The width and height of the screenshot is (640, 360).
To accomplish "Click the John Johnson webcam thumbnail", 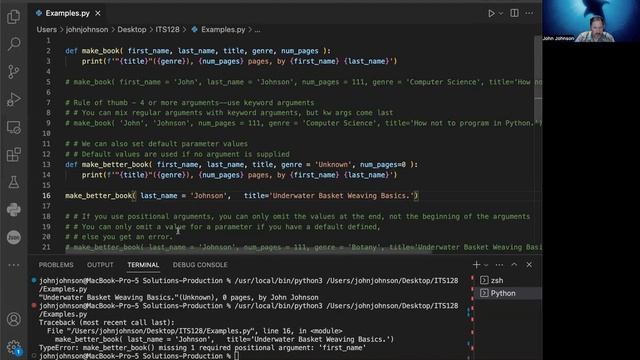I will [591, 21].
